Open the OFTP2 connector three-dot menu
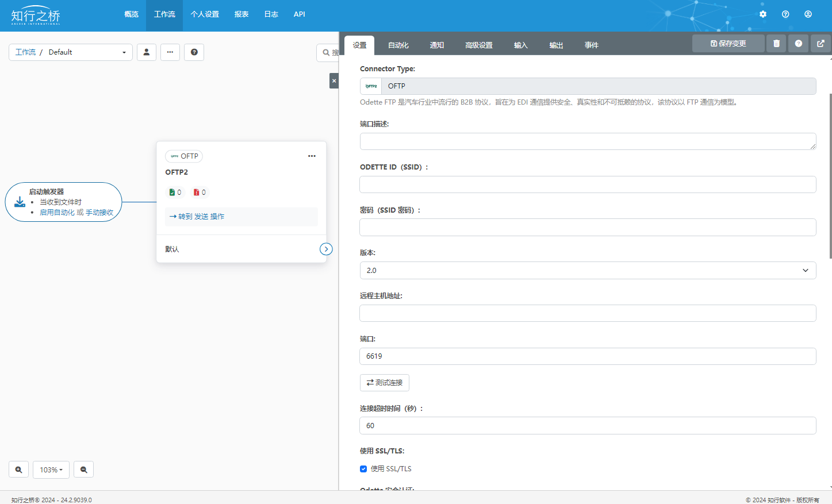The width and height of the screenshot is (832, 504). (312, 156)
